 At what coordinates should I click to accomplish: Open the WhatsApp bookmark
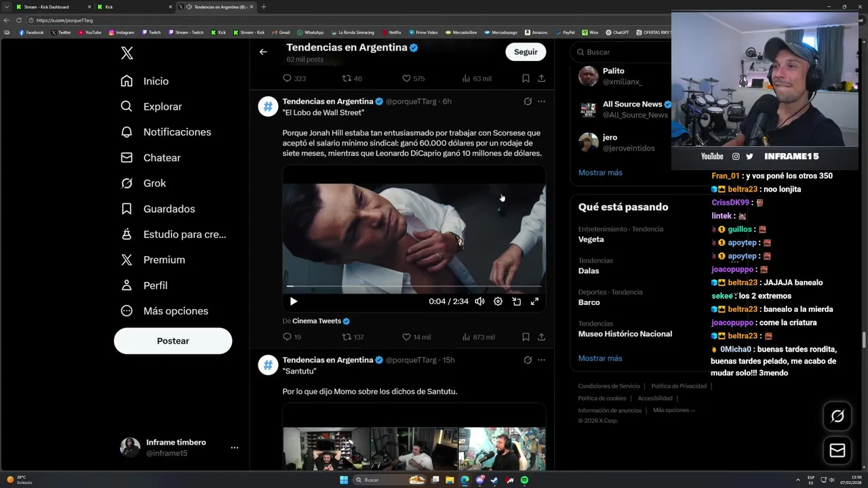[310, 33]
